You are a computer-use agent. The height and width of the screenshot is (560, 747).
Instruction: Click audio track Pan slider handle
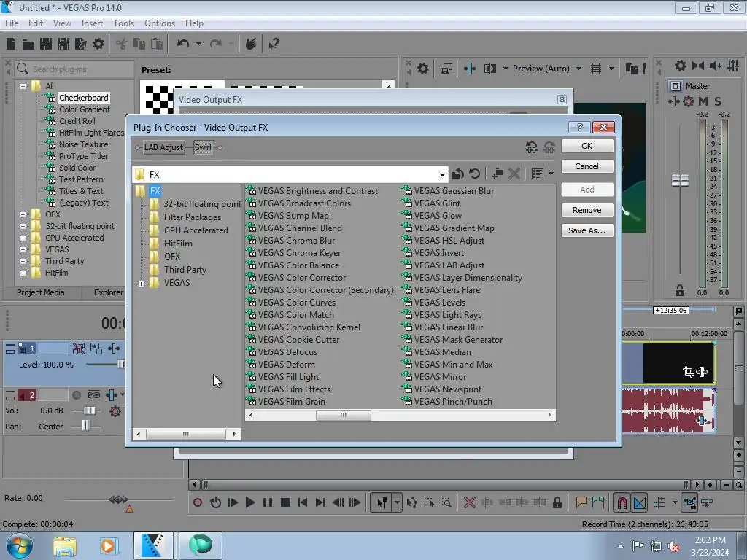(85, 426)
